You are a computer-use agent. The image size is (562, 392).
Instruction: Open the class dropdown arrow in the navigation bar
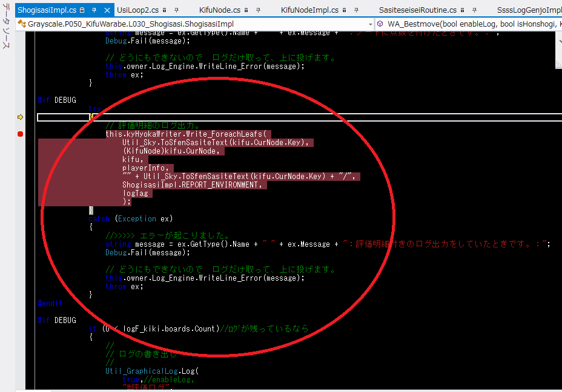pyautogui.click(x=370, y=24)
